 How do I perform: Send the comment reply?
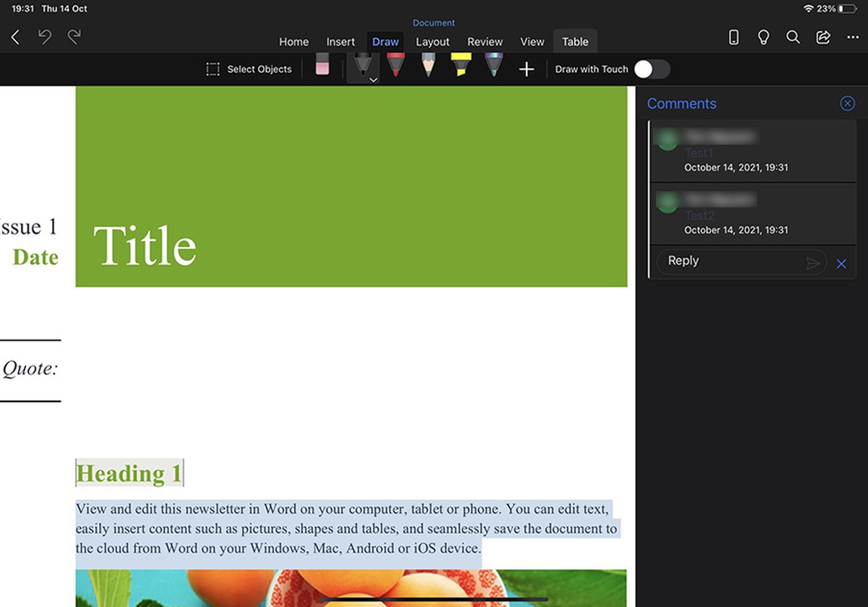813,263
